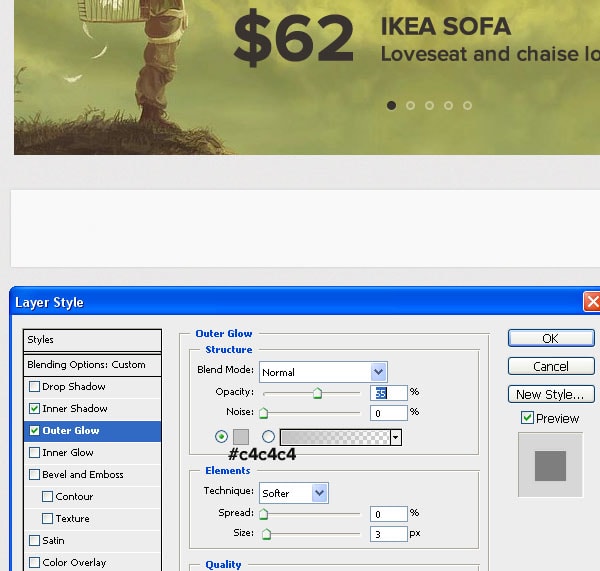
Task: Click the Size slider handle
Action: pyautogui.click(x=266, y=534)
